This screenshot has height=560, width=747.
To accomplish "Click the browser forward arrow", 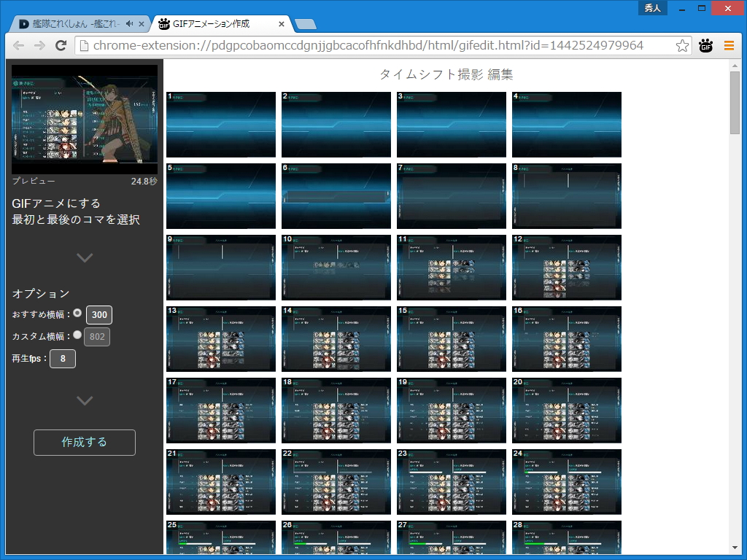I will (39, 46).
